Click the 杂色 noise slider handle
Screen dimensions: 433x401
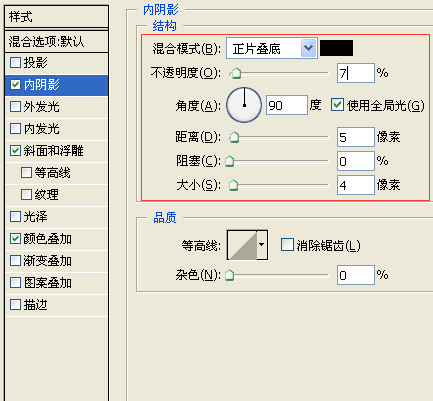tap(229, 275)
